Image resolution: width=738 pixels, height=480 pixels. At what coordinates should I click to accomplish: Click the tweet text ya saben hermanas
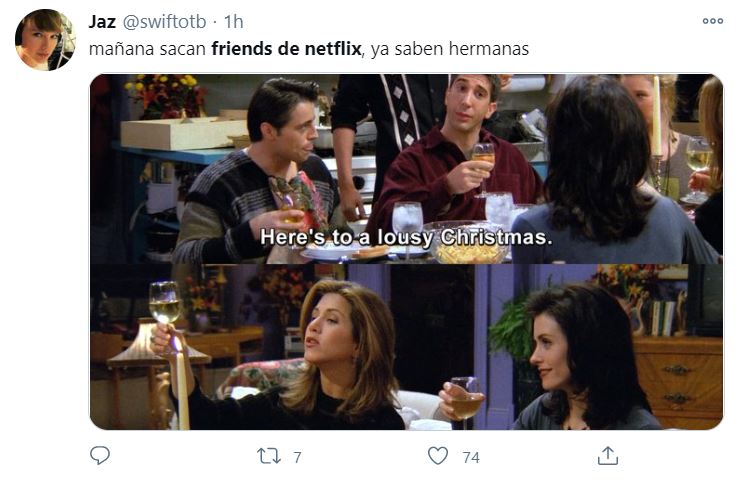coord(450,49)
